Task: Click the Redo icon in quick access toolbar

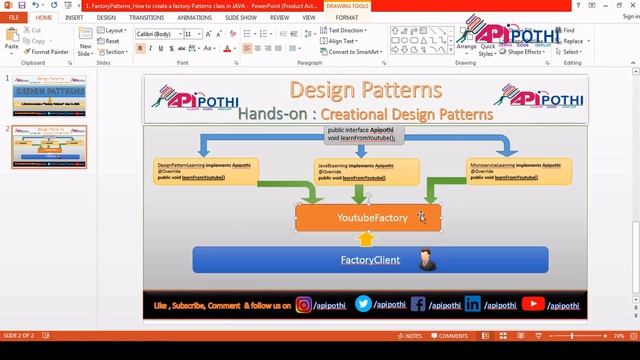Action: pos(54,5)
